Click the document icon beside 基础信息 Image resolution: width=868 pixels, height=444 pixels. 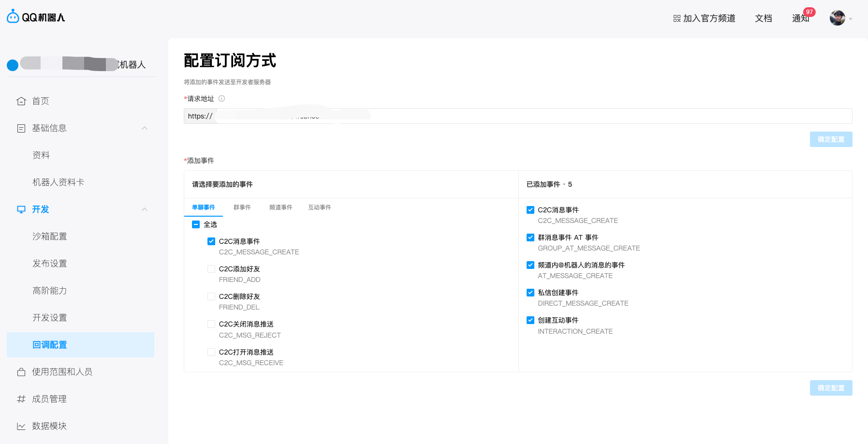click(21, 128)
